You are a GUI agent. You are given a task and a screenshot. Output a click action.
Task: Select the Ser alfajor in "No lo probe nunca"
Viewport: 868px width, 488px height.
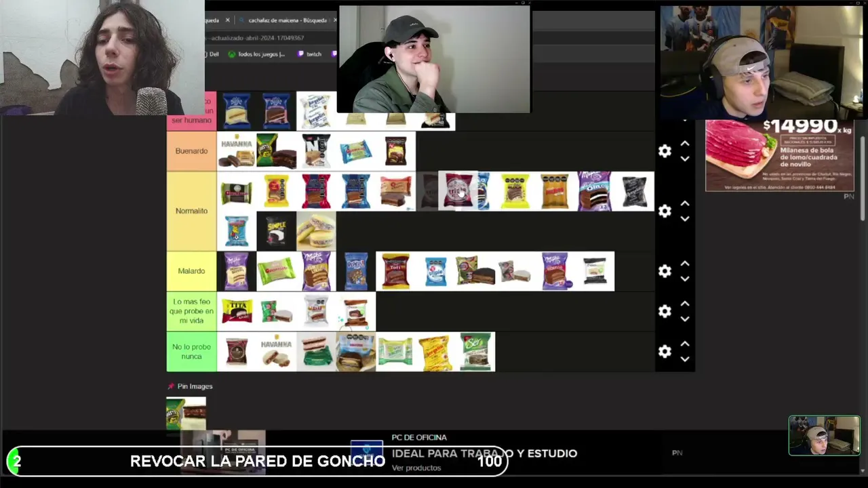pyautogui.click(x=475, y=351)
